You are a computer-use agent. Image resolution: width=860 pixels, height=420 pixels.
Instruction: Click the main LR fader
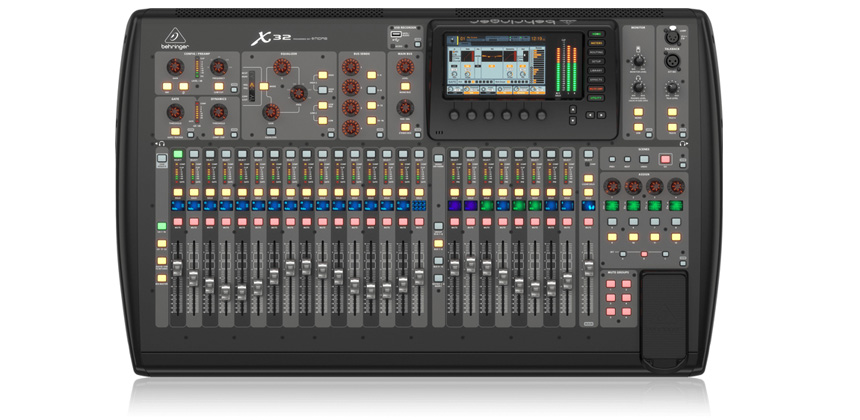click(x=589, y=268)
